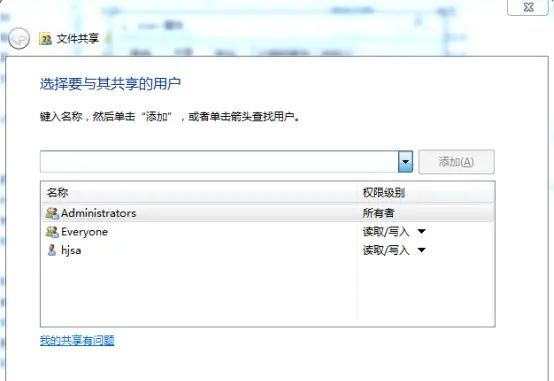
Task: Click the 选择要与其共享的用户 heading
Action: tap(110, 84)
